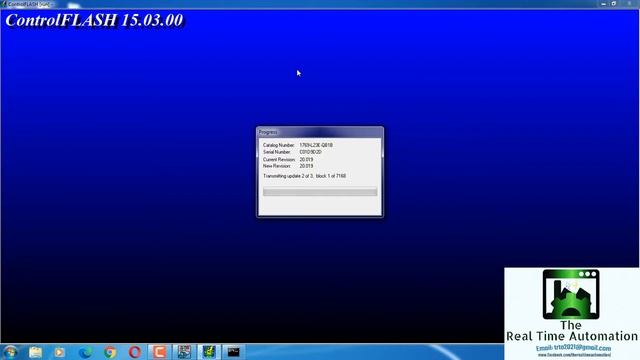Switch to the Camtasia recorder taskbar icon
This screenshot has width=640, height=360.
(x=159, y=352)
